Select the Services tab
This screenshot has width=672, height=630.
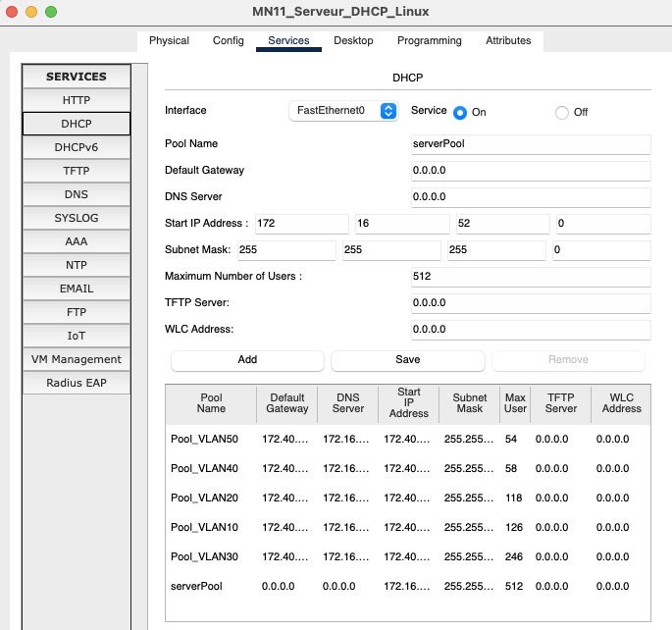(x=288, y=40)
